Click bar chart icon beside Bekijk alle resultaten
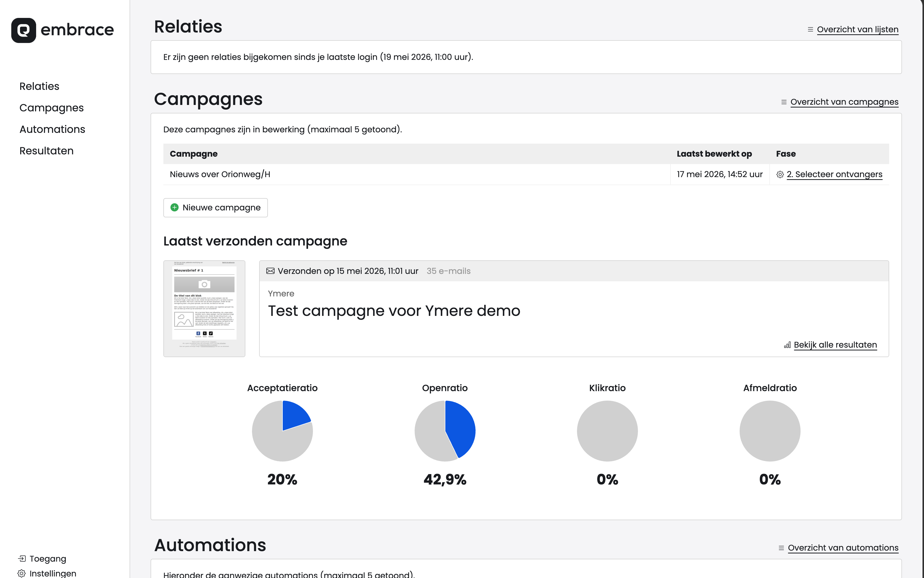 pyautogui.click(x=787, y=345)
